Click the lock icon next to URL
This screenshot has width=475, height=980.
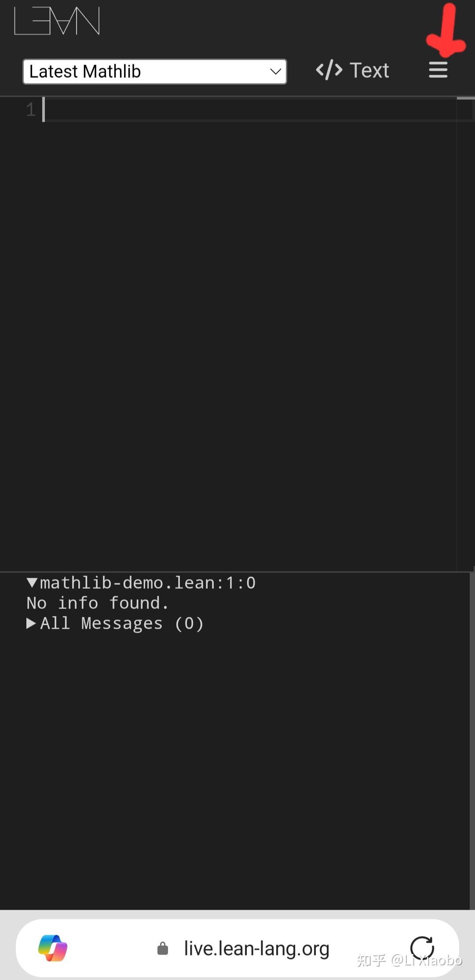click(163, 948)
